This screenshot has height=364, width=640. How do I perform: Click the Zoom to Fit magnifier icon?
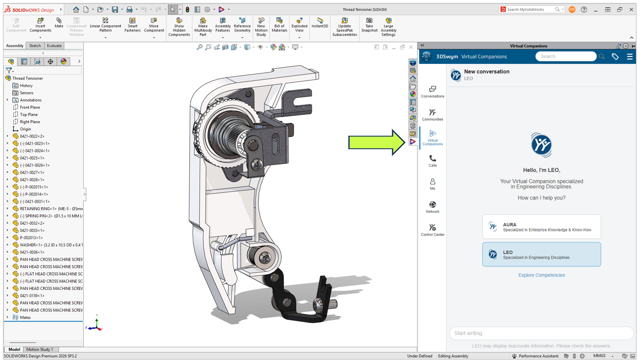coord(200,47)
